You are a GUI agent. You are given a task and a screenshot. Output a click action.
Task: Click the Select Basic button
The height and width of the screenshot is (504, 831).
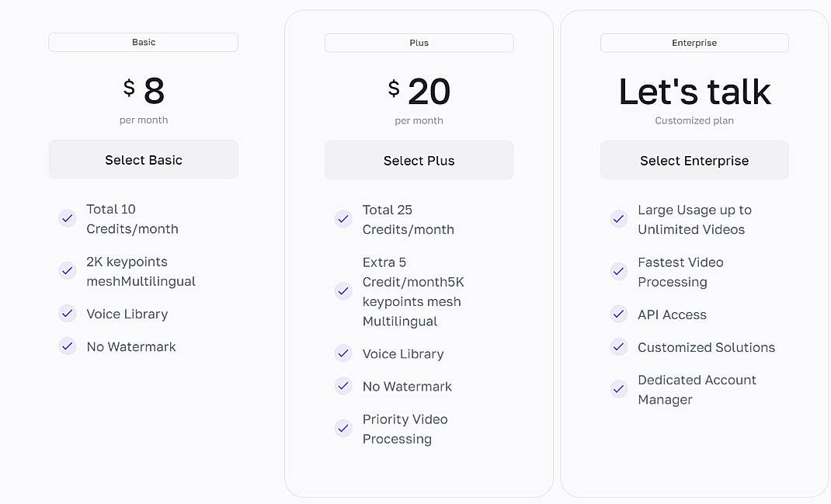click(143, 159)
